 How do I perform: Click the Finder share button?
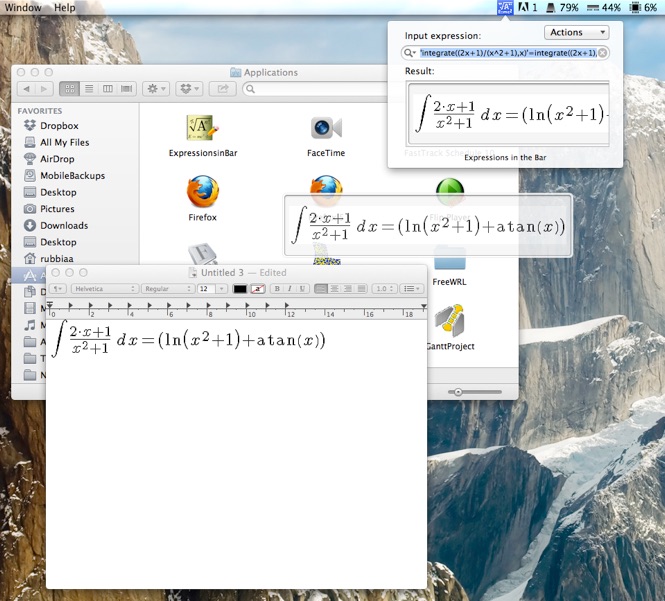(222, 89)
